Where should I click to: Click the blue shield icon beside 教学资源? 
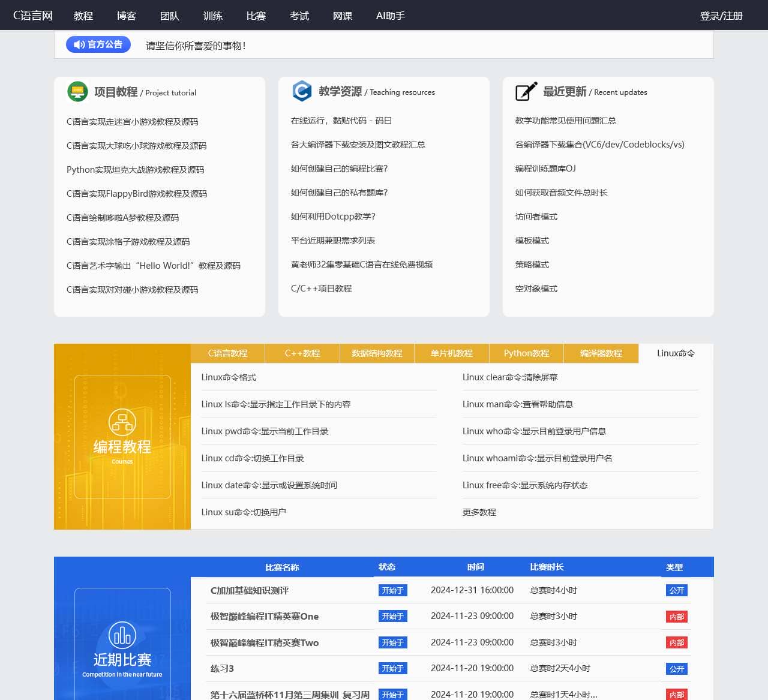pos(302,91)
